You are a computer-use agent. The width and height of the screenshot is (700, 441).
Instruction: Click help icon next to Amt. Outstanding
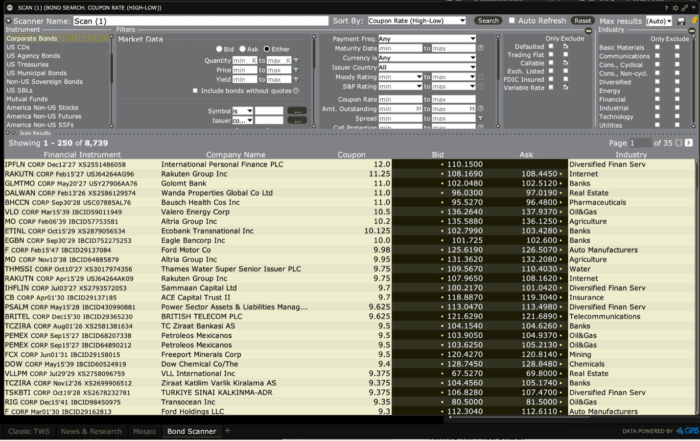point(480,108)
